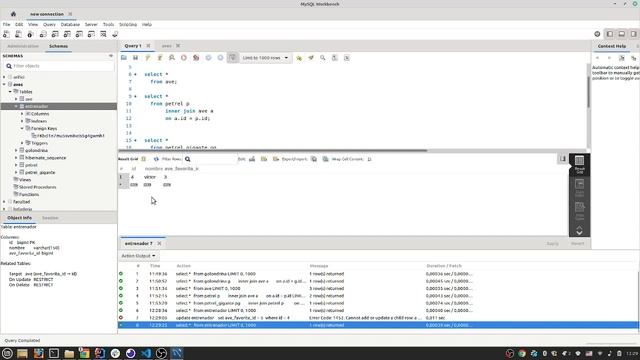Open the Server menu
The width and height of the screenshot is (640, 360).
click(91, 24)
